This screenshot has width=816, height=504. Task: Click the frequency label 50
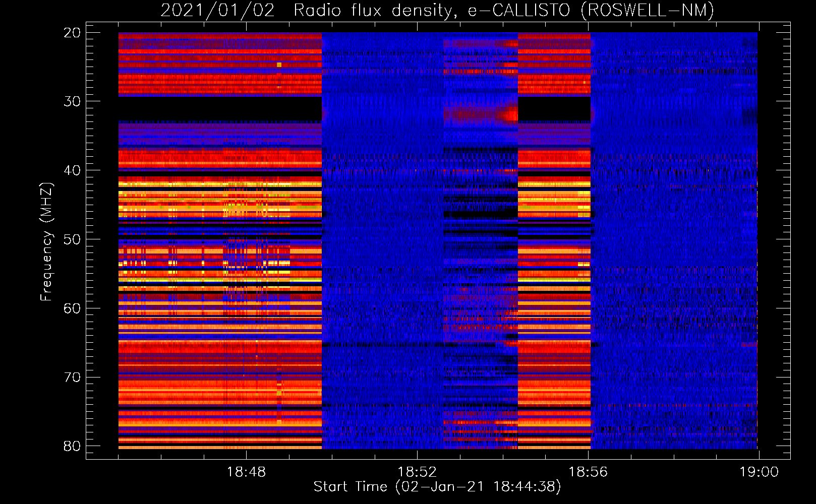72,239
